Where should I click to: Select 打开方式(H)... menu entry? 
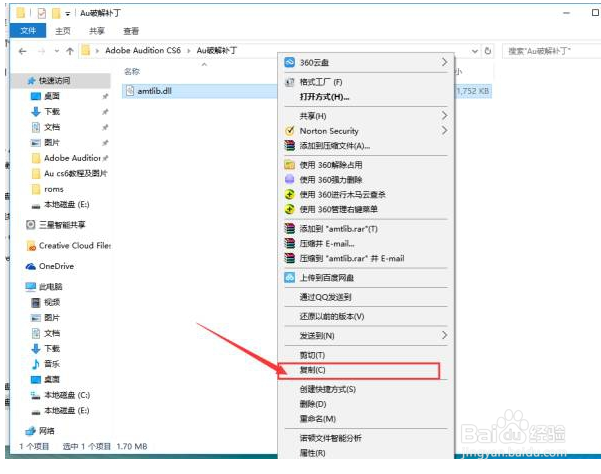point(366,97)
